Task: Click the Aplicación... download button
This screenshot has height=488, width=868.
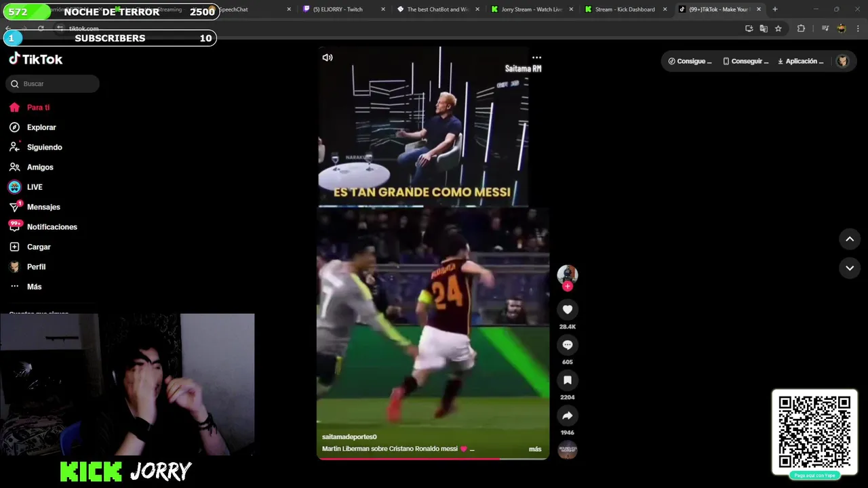Action: pyautogui.click(x=801, y=61)
